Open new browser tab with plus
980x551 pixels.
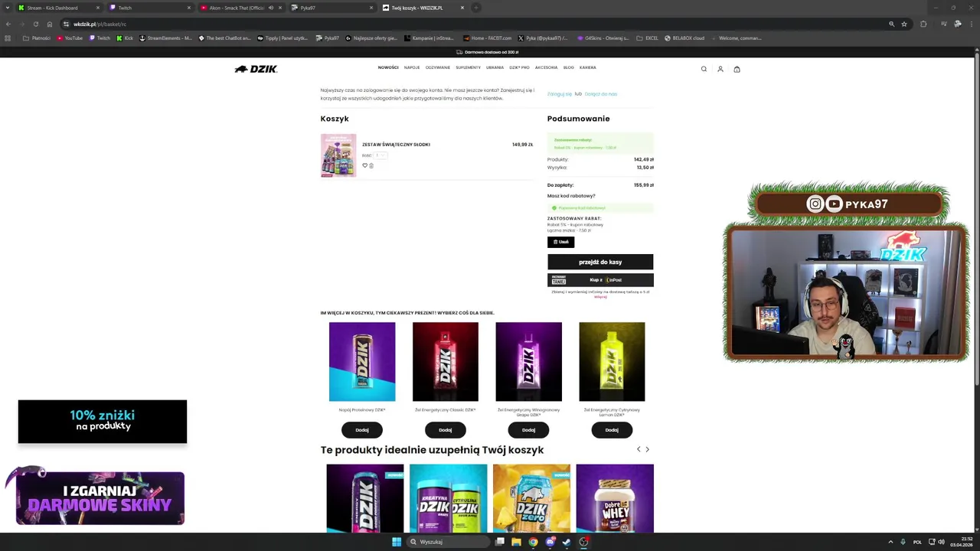click(x=475, y=8)
